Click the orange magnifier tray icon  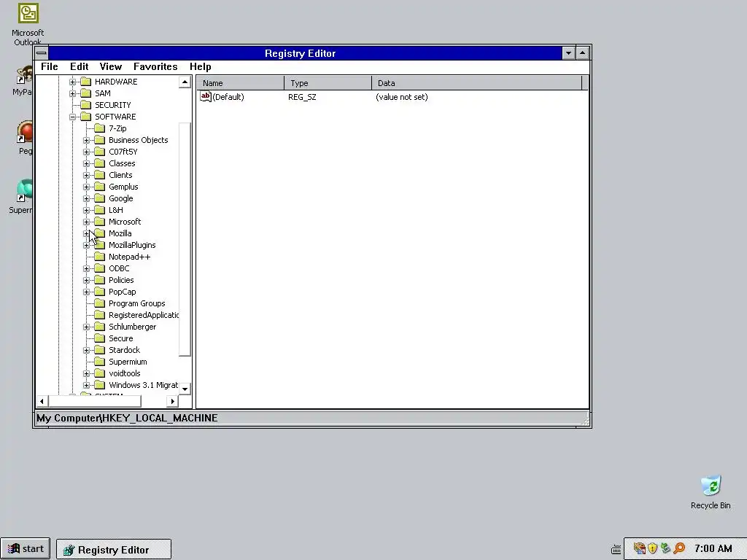pos(679,548)
